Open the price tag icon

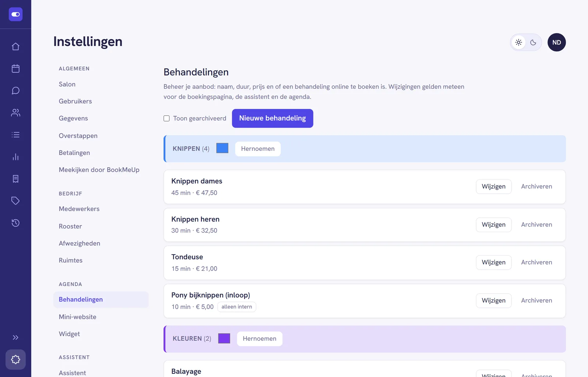(x=15, y=201)
